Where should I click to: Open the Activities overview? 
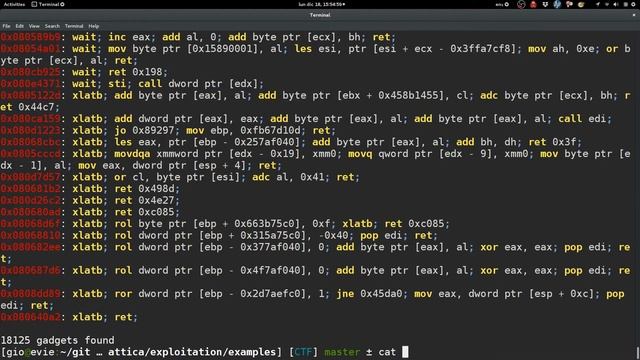tap(14, 4)
